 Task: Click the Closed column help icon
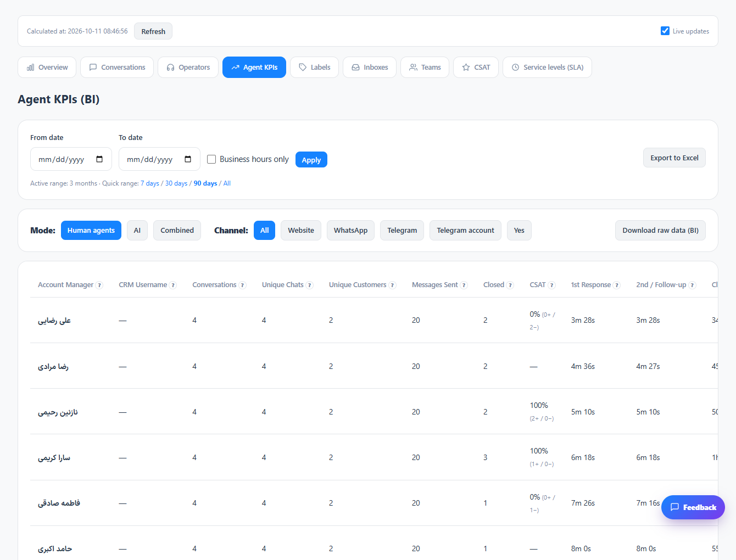click(x=510, y=285)
